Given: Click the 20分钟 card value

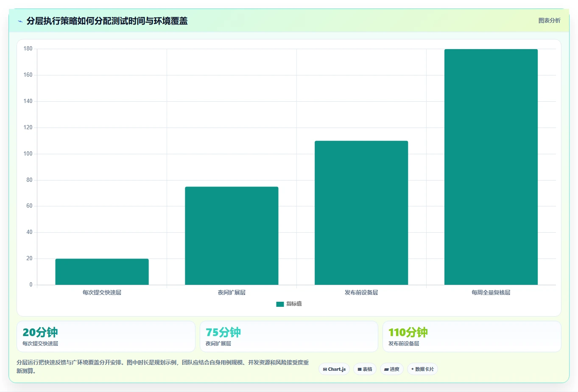Looking at the screenshot, I should pyautogui.click(x=40, y=332).
